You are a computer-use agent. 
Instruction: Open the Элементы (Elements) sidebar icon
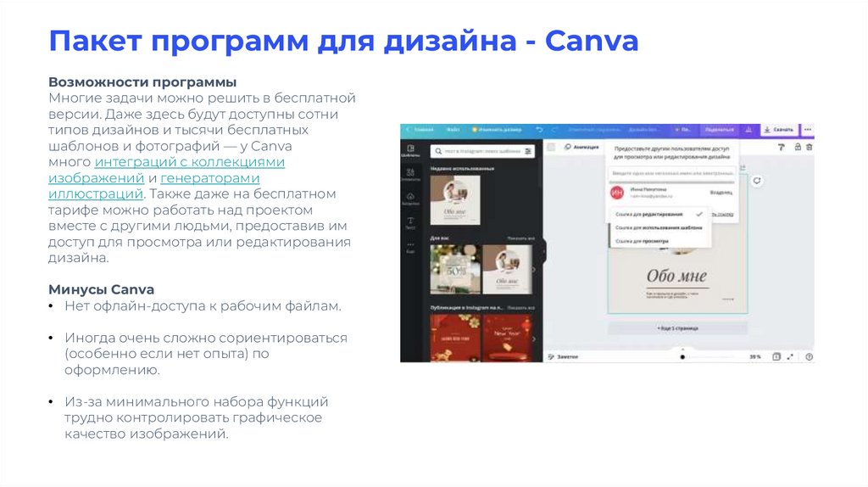tap(410, 175)
